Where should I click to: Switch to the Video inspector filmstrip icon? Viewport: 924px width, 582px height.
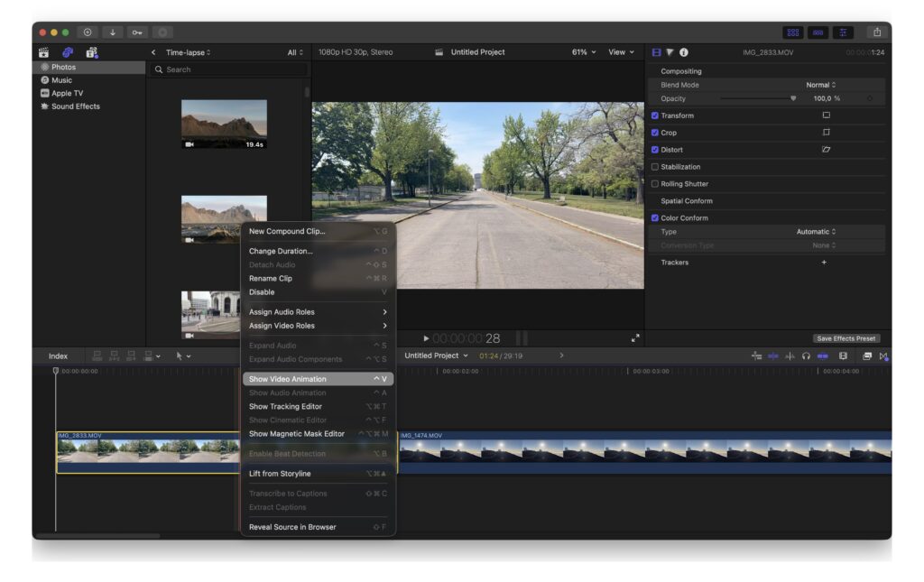click(x=657, y=52)
